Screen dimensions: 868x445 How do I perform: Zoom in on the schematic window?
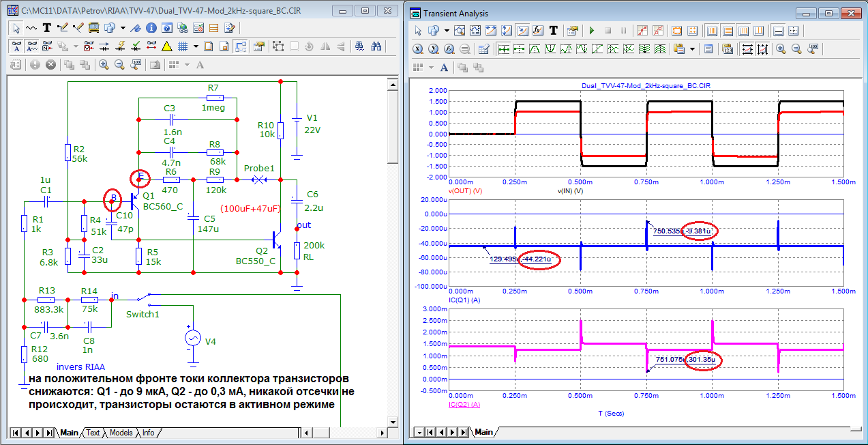coord(104,65)
